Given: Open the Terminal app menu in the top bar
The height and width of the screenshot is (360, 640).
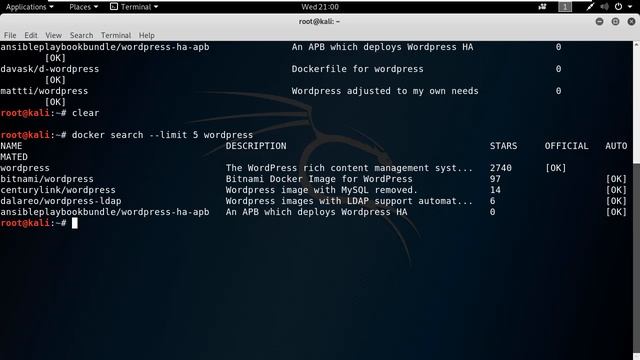Looking at the screenshot, I should [x=134, y=7].
